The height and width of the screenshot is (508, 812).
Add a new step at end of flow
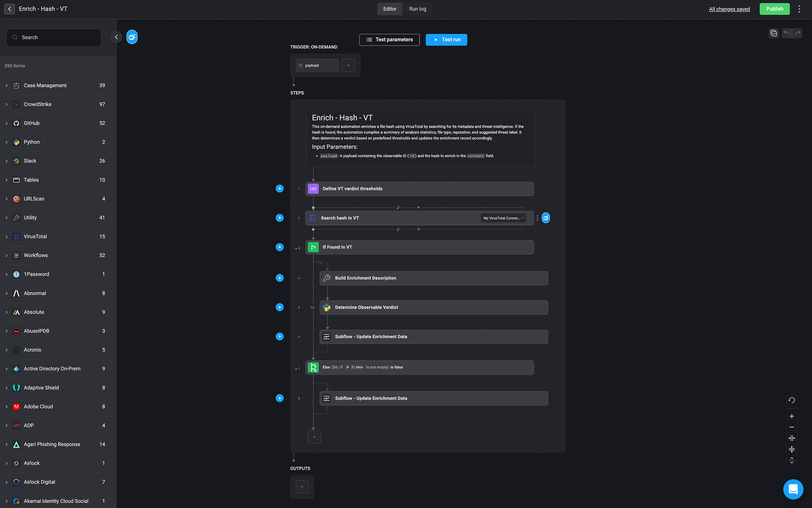(x=314, y=437)
